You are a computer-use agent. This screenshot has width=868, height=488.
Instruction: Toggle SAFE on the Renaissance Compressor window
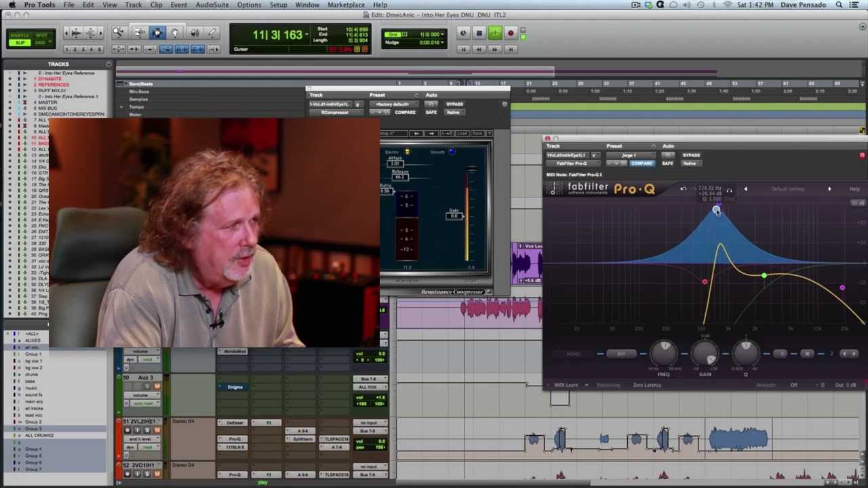pyautogui.click(x=431, y=113)
